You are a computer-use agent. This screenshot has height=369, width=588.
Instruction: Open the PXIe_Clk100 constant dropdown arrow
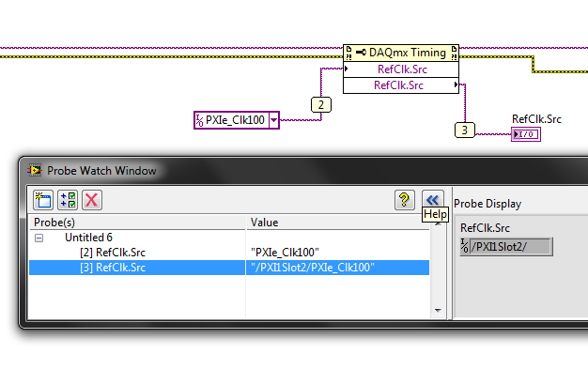274,120
